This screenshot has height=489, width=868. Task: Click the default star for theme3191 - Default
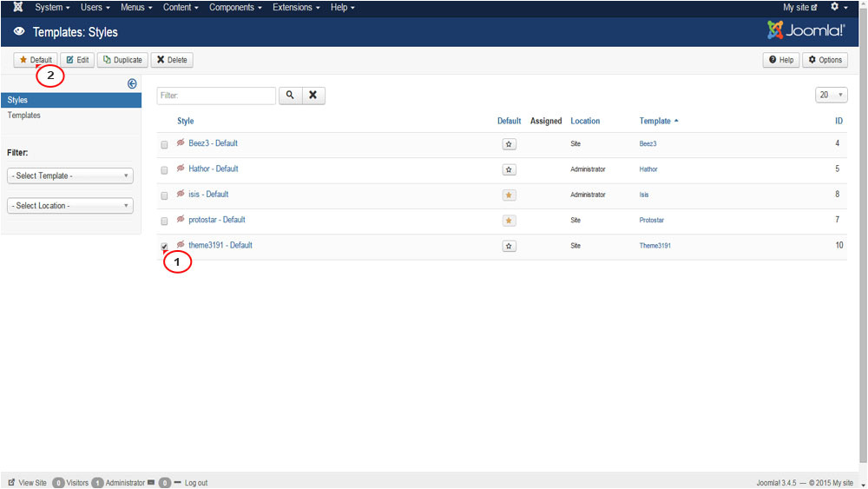click(x=509, y=246)
